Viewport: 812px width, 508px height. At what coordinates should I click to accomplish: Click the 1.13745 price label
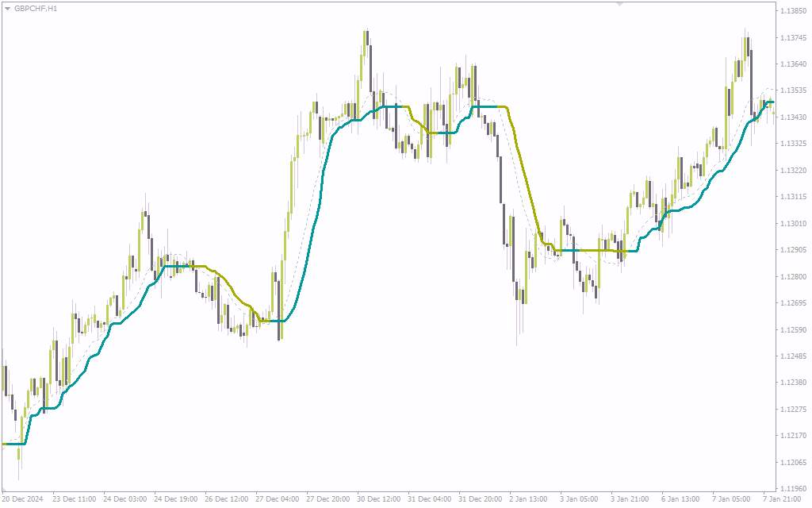793,37
